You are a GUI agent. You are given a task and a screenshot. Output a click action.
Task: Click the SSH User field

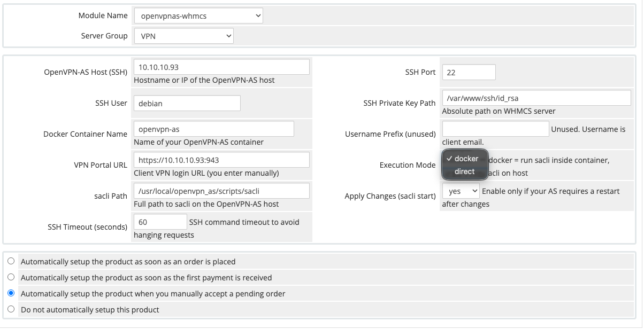(187, 103)
